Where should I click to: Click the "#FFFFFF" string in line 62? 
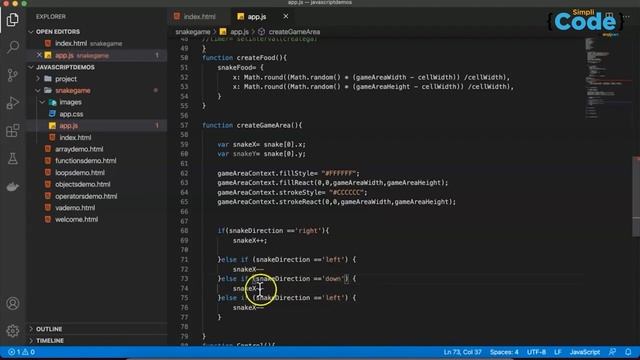pyautogui.click(x=339, y=173)
